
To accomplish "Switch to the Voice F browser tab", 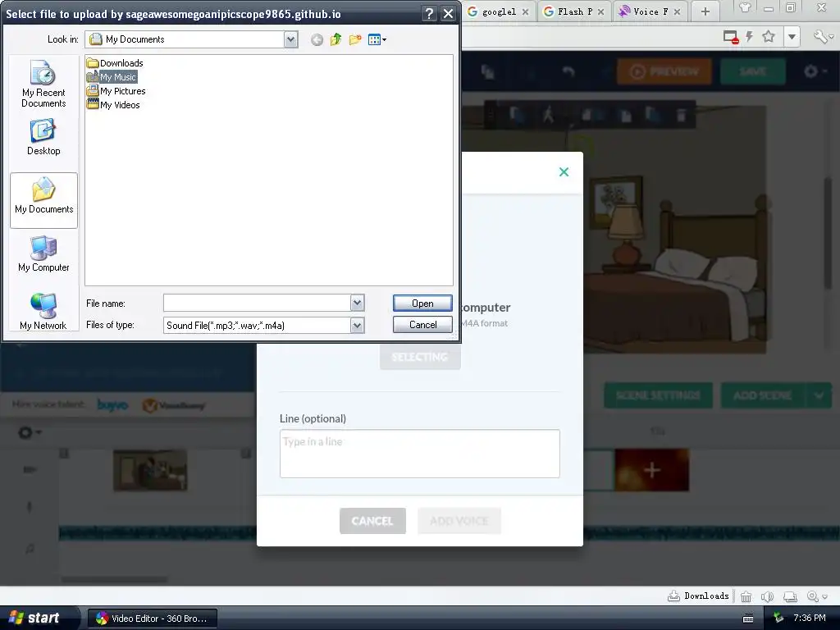I will 650,11.
